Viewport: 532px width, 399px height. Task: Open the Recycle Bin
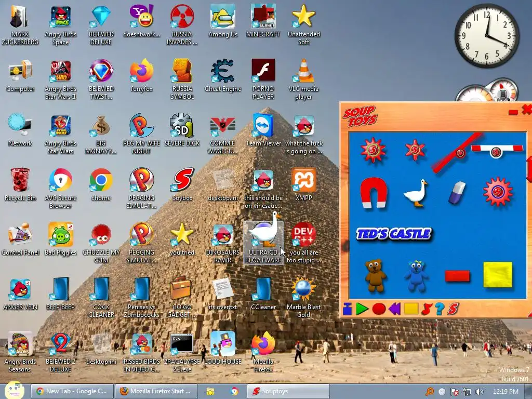coord(20,185)
